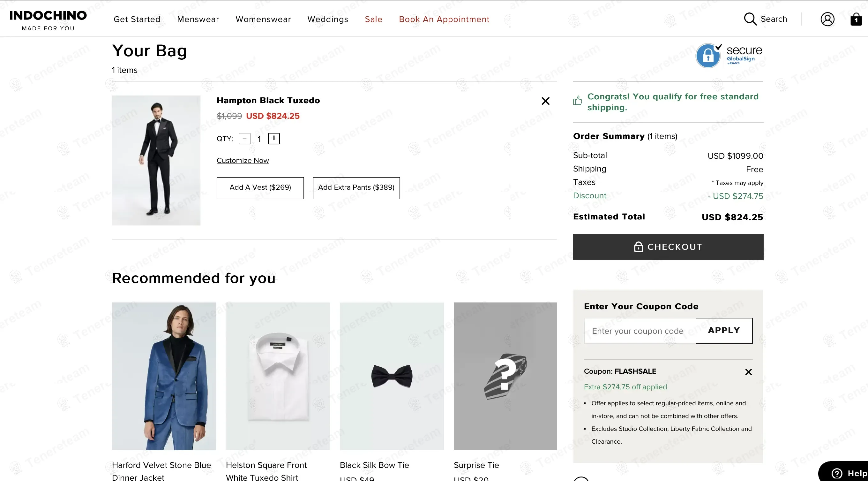
Task: Click the search magnifier icon
Action: click(x=750, y=19)
